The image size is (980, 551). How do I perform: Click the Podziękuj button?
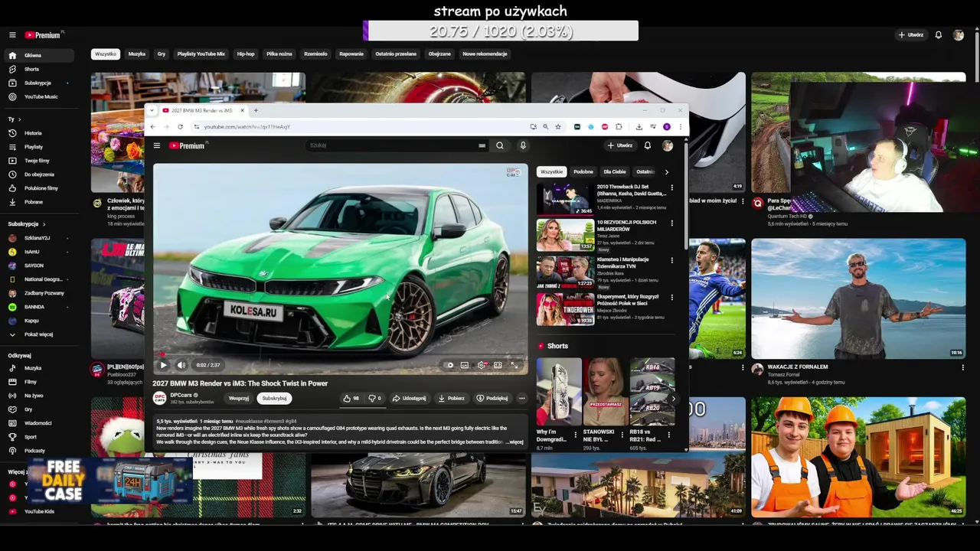[492, 399]
